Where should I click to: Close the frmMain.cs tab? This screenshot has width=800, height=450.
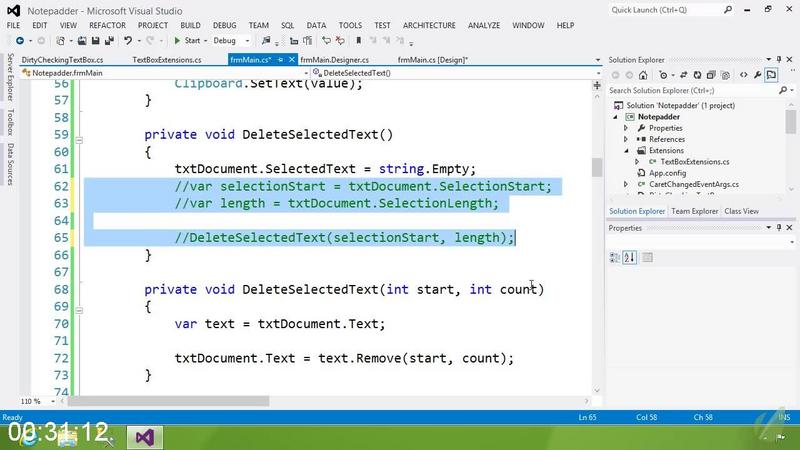[292, 60]
